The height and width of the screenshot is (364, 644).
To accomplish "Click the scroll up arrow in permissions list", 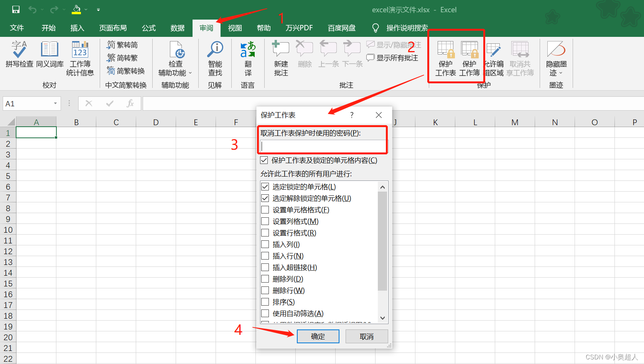I will tap(382, 187).
